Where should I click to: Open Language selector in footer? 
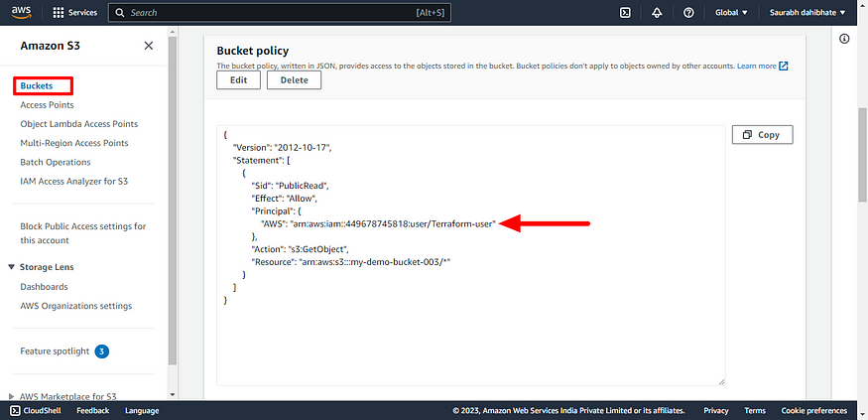tap(142, 411)
